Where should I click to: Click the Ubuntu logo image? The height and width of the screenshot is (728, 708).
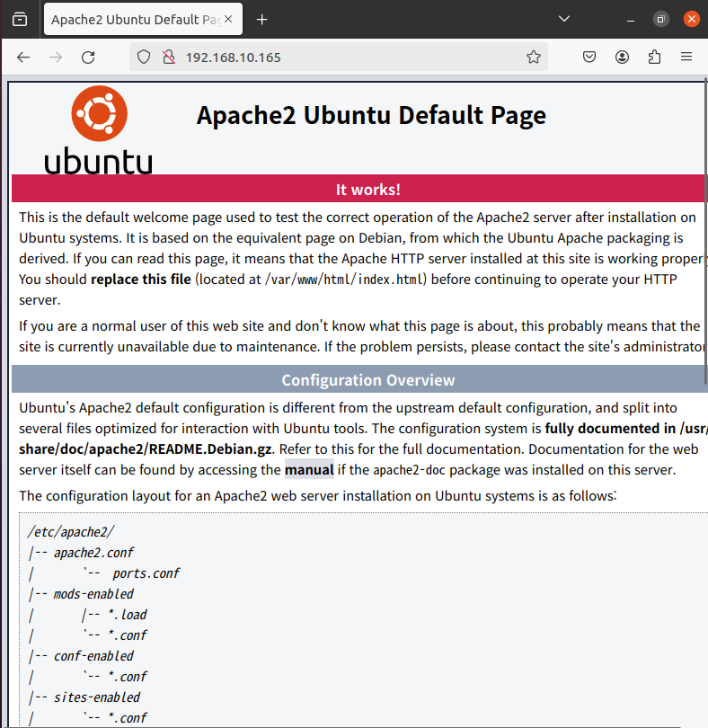point(99,129)
